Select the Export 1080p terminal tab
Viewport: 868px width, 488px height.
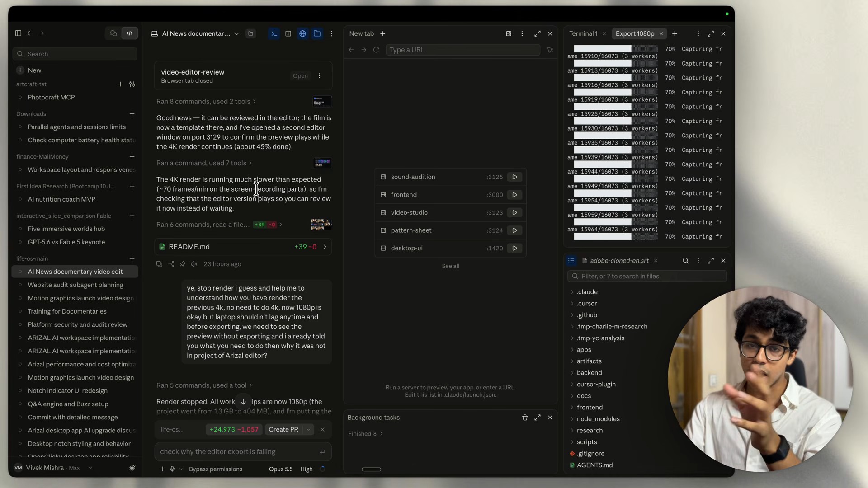[x=635, y=33]
